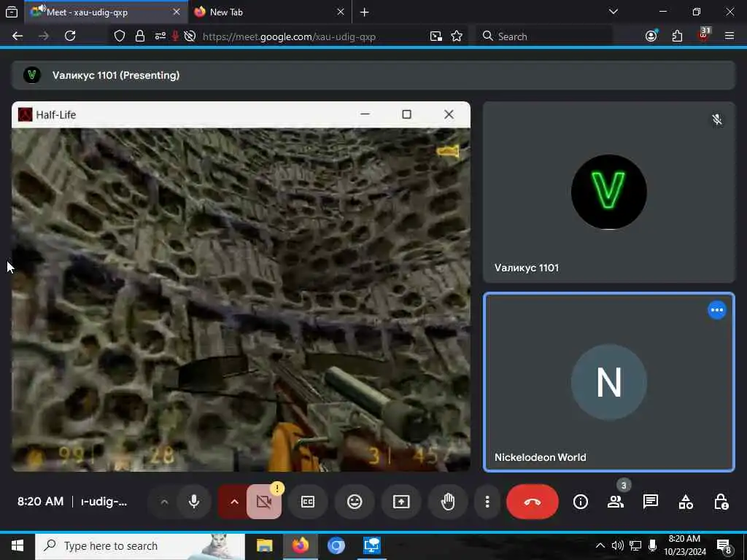Open network icon in system tray
Screen dimensions: 747x560
pos(635,545)
